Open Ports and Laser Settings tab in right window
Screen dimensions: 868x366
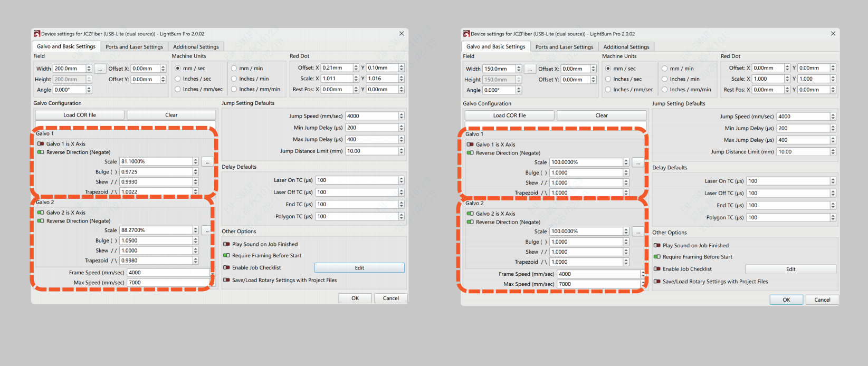point(564,47)
